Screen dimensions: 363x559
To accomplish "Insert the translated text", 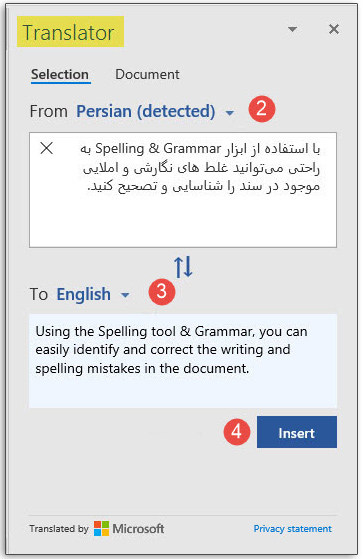I will coord(297,432).
